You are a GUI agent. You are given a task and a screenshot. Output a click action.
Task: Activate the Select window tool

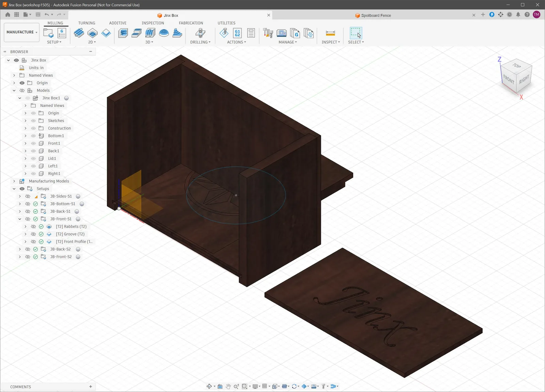356,33
